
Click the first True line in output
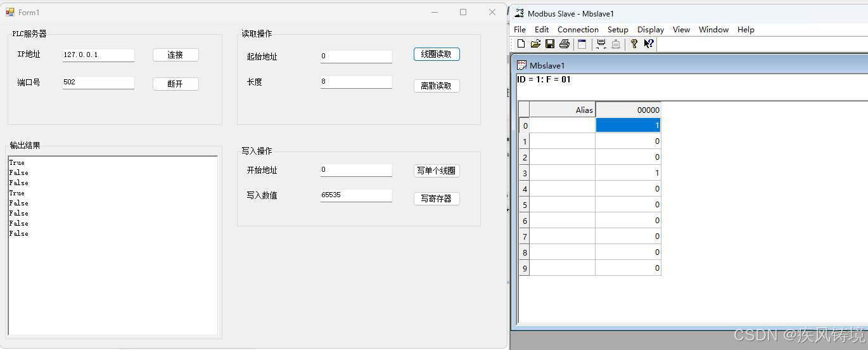pyautogui.click(x=17, y=163)
